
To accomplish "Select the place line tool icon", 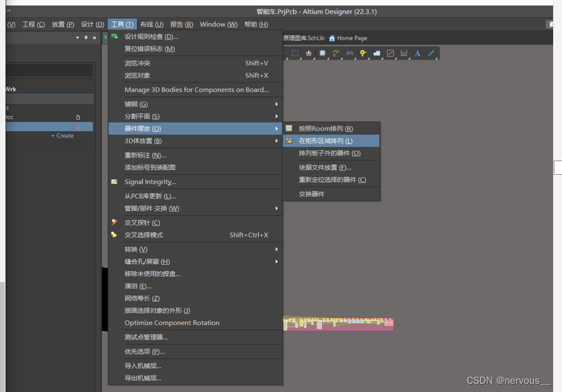I will tap(431, 53).
